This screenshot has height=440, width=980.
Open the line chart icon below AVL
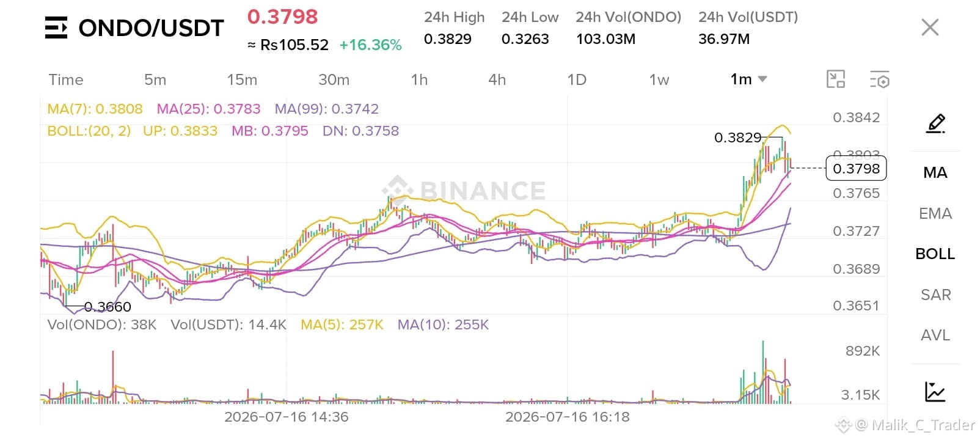(935, 392)
